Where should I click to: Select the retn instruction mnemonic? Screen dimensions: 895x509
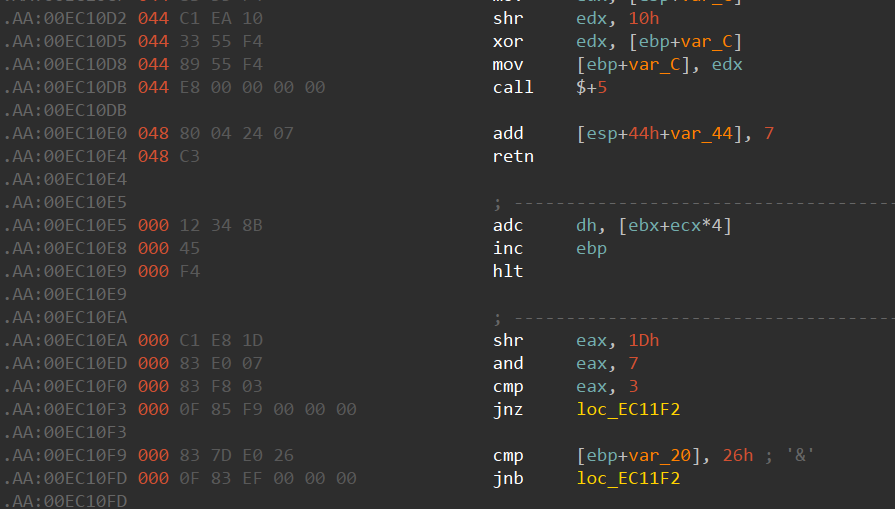[x=513, y=156]
